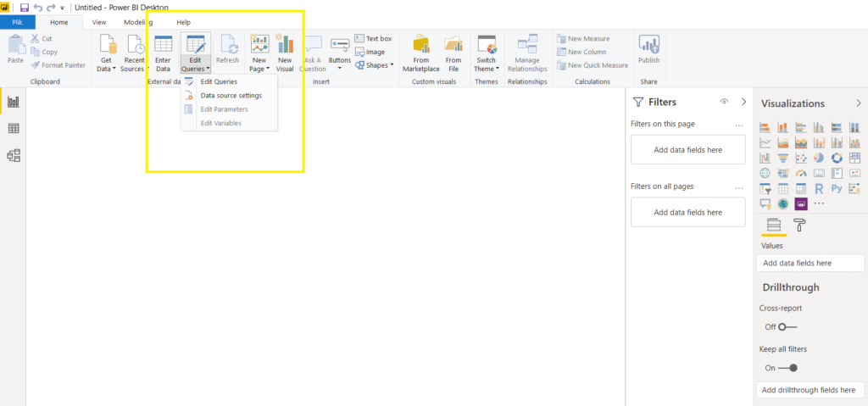Choose Data source settings from the menu
Viewport: 868px width, 406px height.
pos(229,95)
